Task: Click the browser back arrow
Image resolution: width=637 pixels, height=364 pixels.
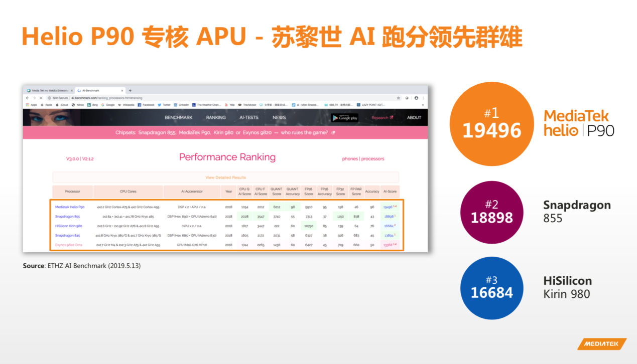Action: (x=28, y=98)
